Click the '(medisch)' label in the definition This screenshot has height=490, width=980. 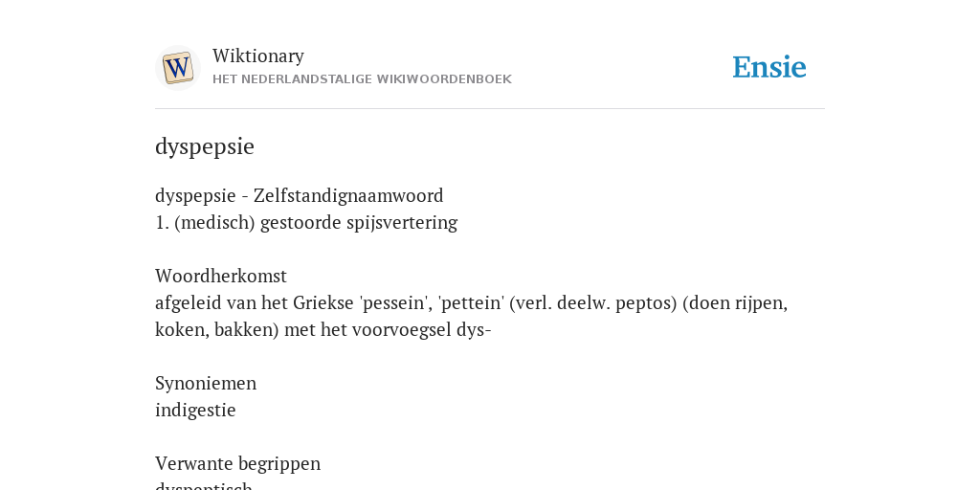(x=214, y=222)
